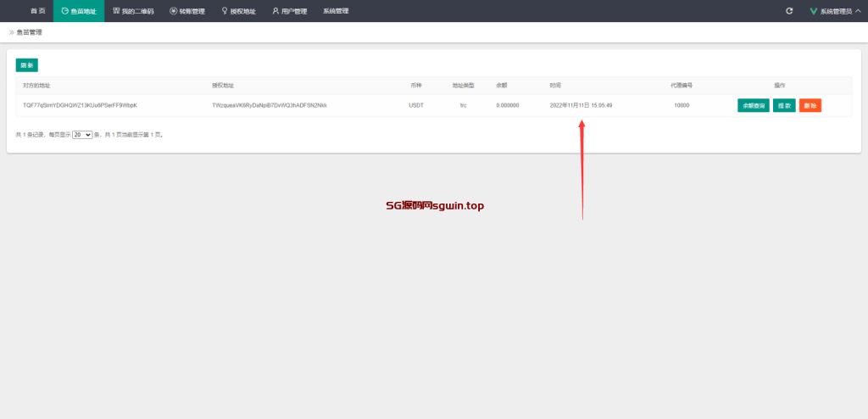The image size is (868, 419).
Task: Click the 余额查询 button in the row
Action: (x=754, y=106)
